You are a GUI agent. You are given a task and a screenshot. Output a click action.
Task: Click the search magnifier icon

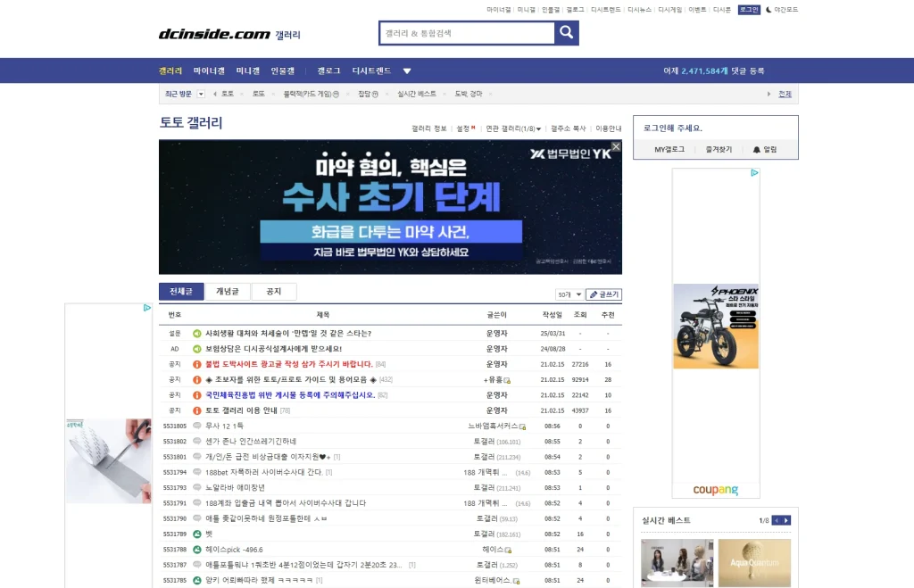566,32
